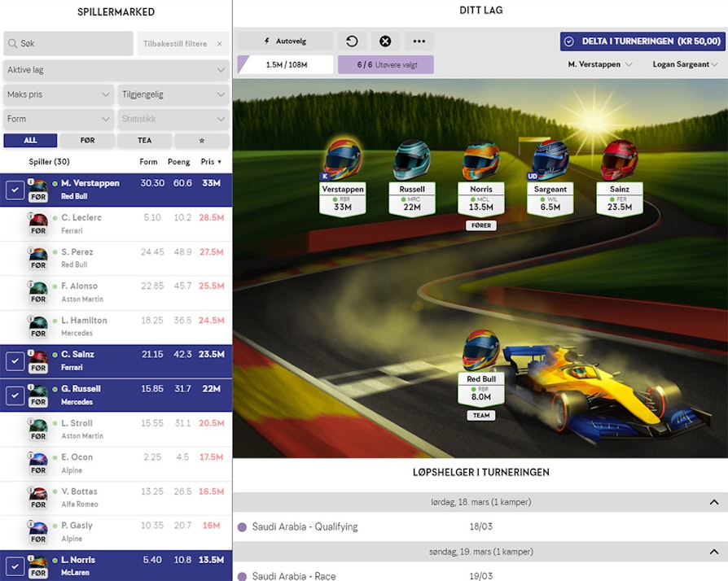Click the reset (undo arrow) icon
728x581 pixels.
point(352,41)
